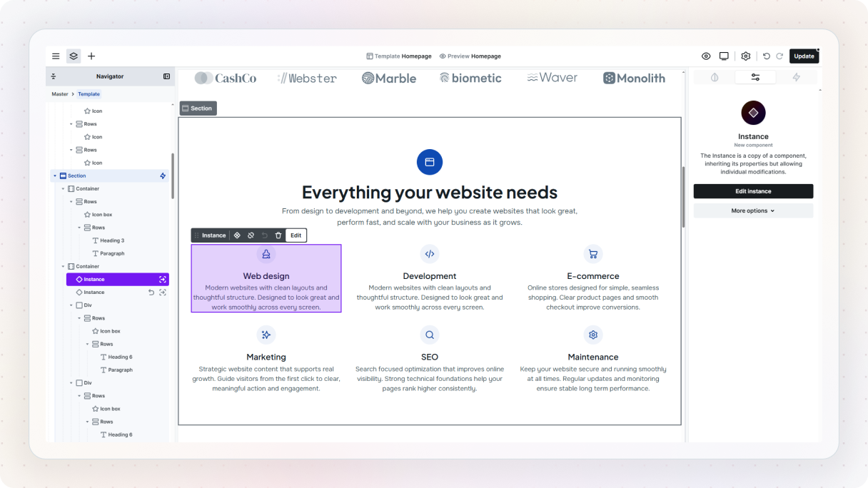
Task: Open the desktop responsive view icon
Action: pos(724,56)
